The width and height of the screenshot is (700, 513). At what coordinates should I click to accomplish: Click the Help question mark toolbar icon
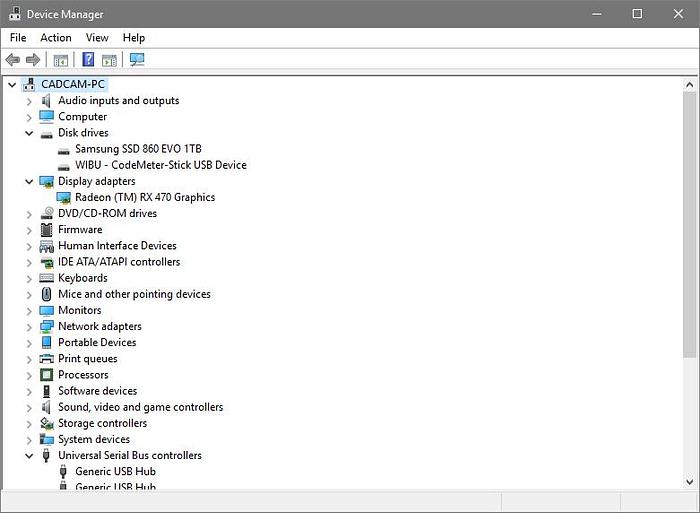tap(88, 60)
